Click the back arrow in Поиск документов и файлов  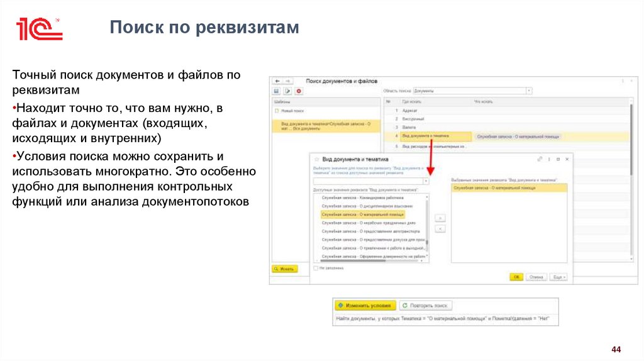coord(277,81)
